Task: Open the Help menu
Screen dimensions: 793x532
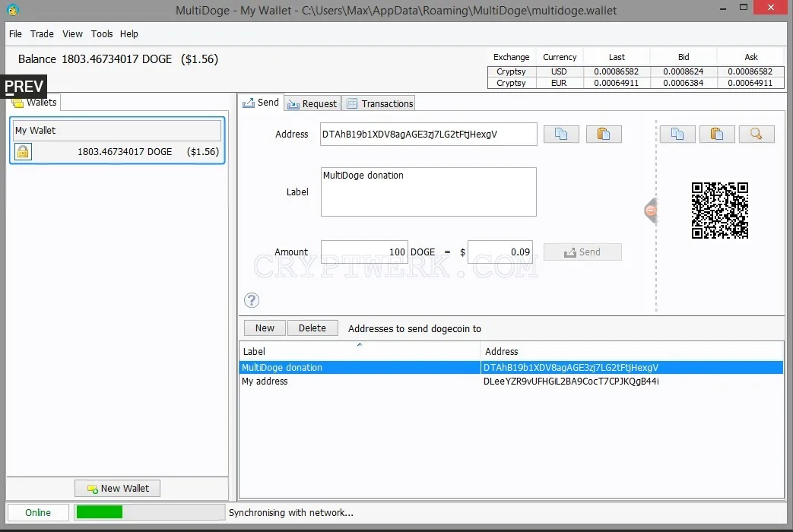Action: click(129, 34)
